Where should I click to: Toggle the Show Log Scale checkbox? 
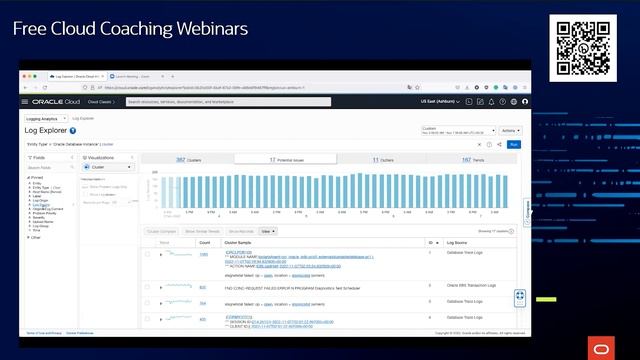point(86,195)
